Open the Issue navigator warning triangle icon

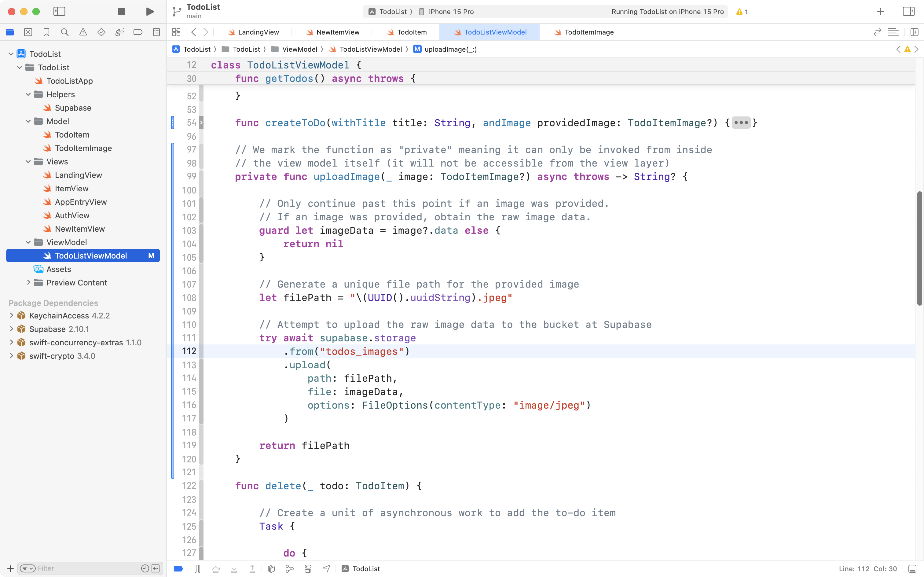point(83,32)
